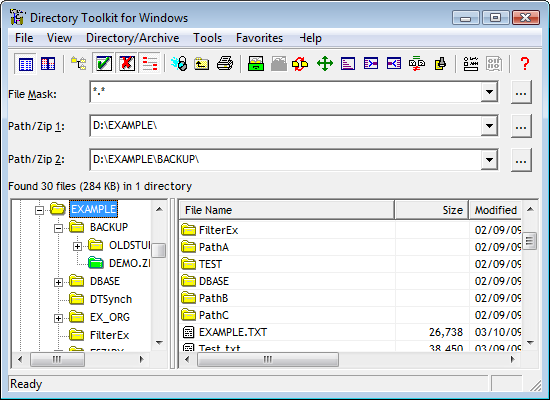Click the tree pane scroll-right arrow
This screenshot has height=400, width=550.
pyautogui.click(x=141, y=359)
